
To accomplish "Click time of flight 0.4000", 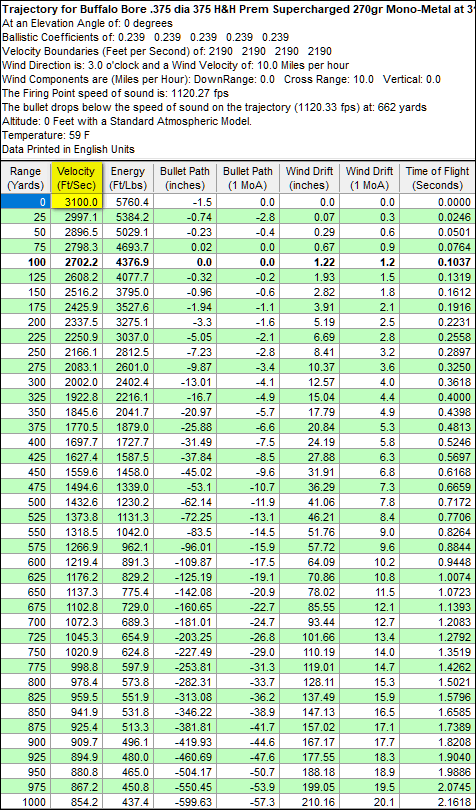I will tap(437, 397).
